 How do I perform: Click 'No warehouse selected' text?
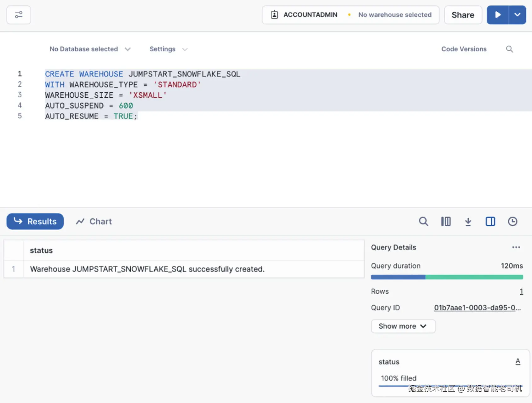395,15
